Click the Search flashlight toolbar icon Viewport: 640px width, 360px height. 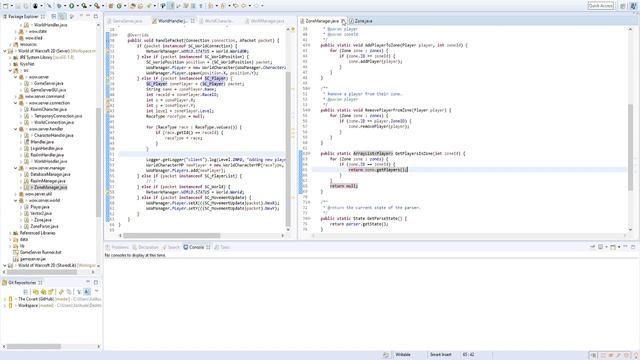(x=149, y=6)
